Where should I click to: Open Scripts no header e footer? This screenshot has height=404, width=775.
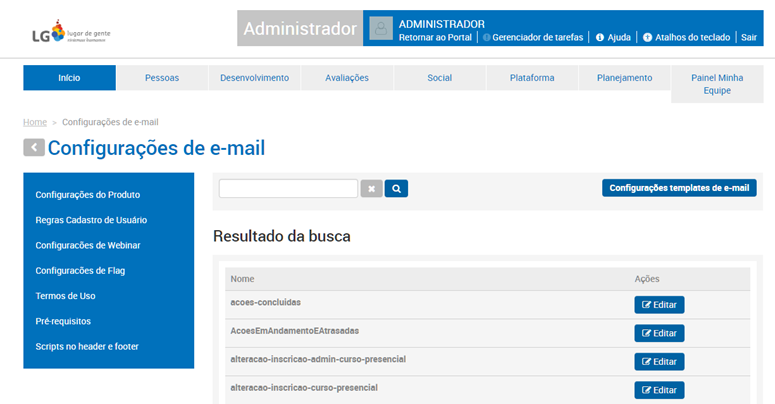click(x=87, y=346)
